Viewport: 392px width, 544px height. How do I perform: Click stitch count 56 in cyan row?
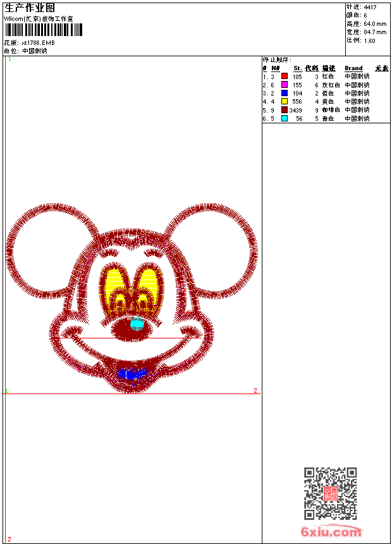coord(299,119)
